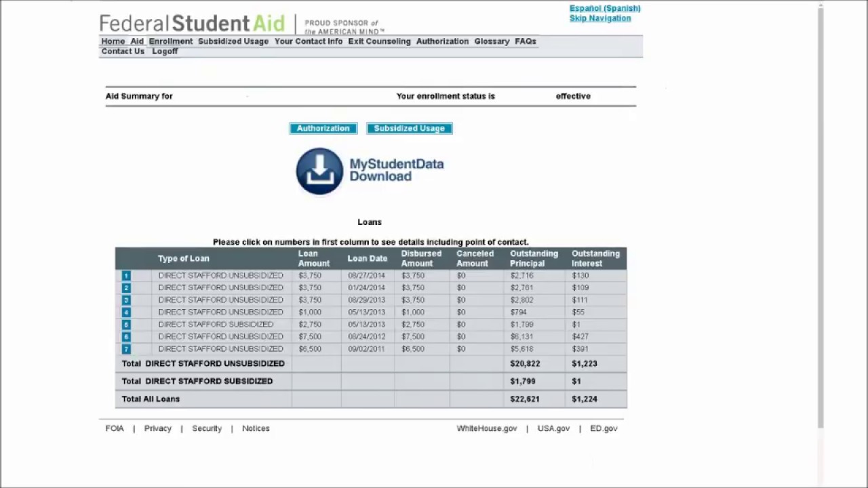Click DIRECT STAFFORD SUBSIDIZED in loan row 5
The width and height of the screenshot is (868, 488).
(x=216, y=325)
